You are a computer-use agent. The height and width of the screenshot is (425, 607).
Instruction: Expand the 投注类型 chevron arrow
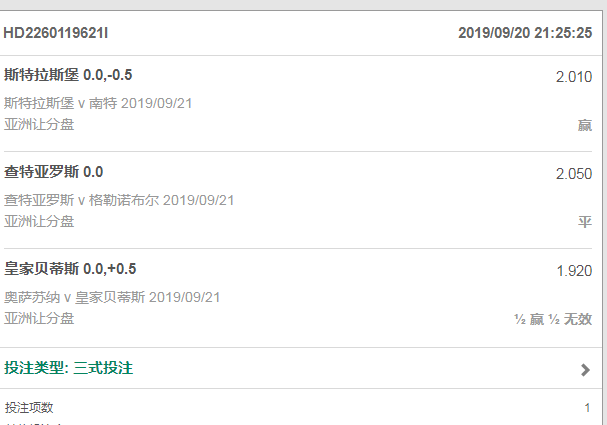pyautogui.click(x=586, y=370)
